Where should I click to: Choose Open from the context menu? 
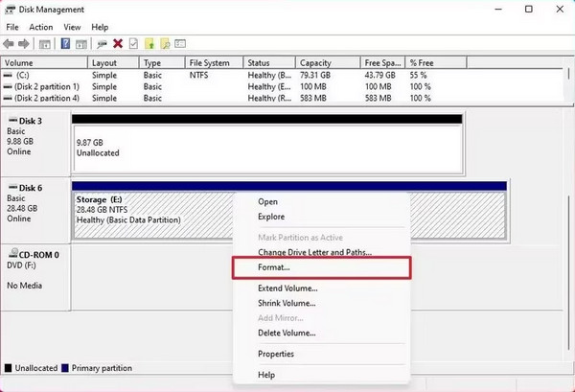(321, 201)
